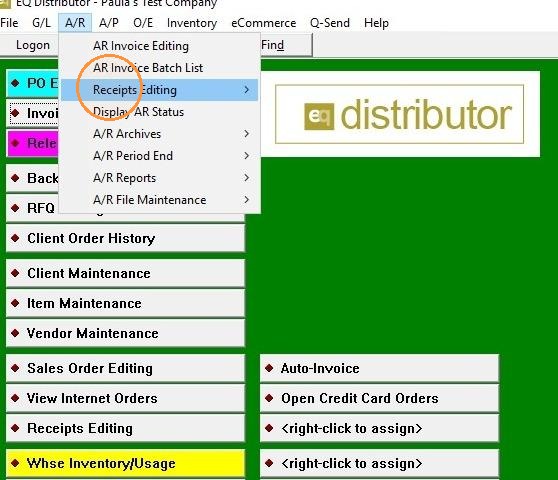Expand the A/R Reports submenu arrow

pos(247,178)
